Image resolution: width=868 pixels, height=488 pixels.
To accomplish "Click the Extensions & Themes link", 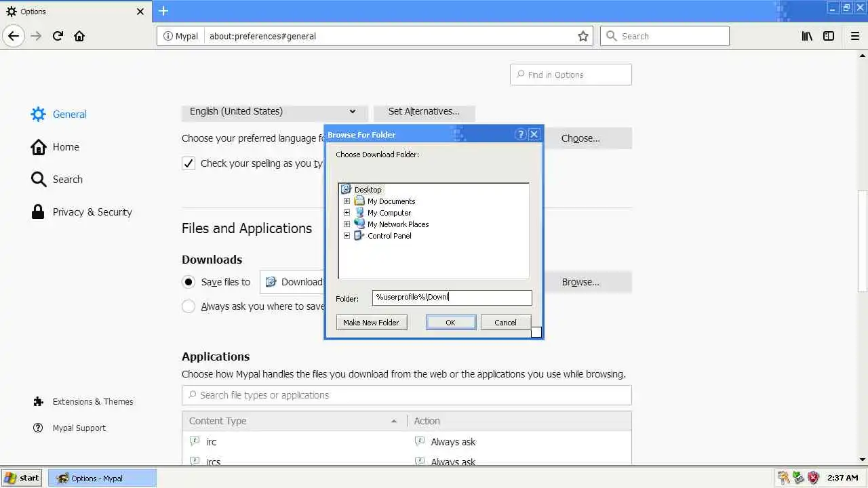I will pos(93,401).
